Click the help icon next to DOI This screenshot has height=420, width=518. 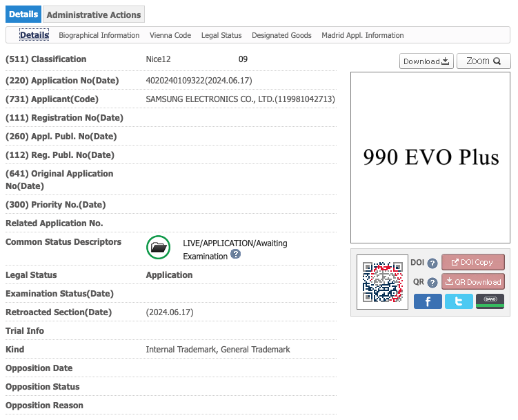click(432, 263)
